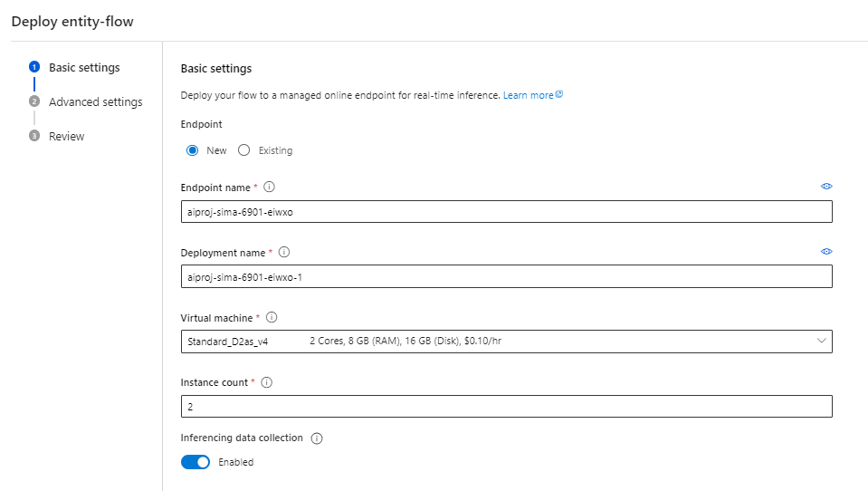Click the Virtual machine dropdown chevron
The image size is (868, 491).
point(822,342)
